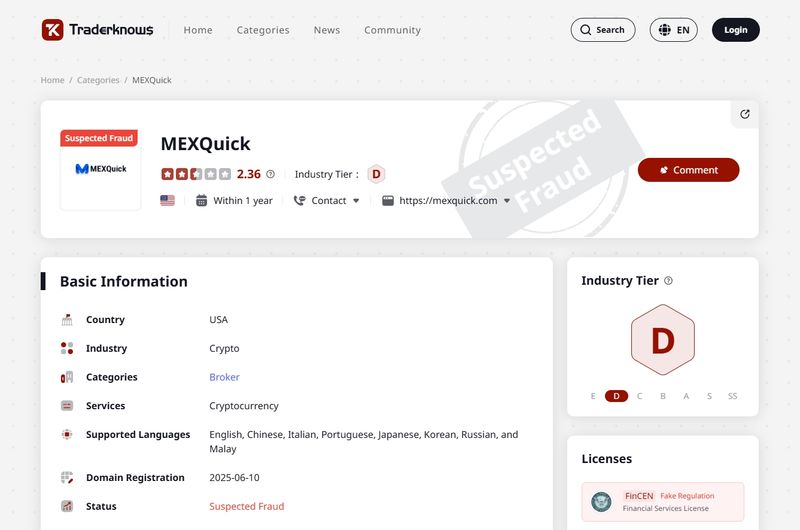This screenshot has width=800, height=530.
Task: Select tier S on the tier scale
Action: 709,396
